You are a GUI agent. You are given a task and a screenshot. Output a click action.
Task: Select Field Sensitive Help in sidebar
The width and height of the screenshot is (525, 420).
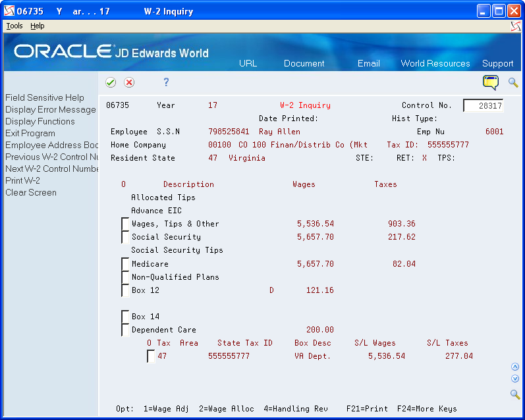45,97
